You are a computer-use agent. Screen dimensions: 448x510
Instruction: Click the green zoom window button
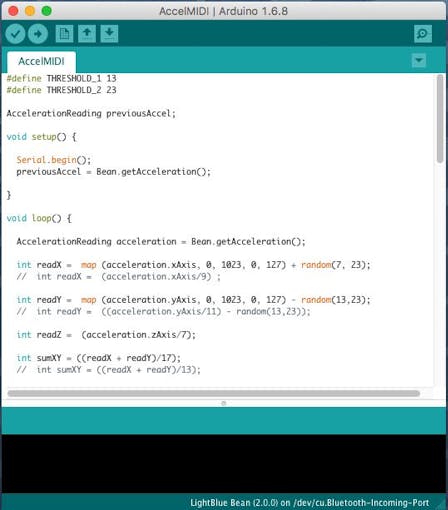click(x=47, y=11)
